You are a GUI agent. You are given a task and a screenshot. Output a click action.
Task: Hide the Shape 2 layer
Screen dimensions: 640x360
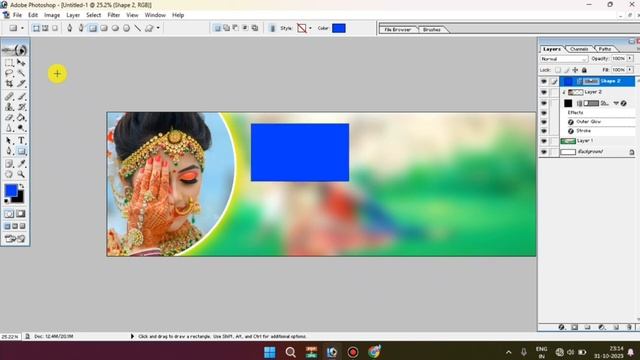coord(544,82)
